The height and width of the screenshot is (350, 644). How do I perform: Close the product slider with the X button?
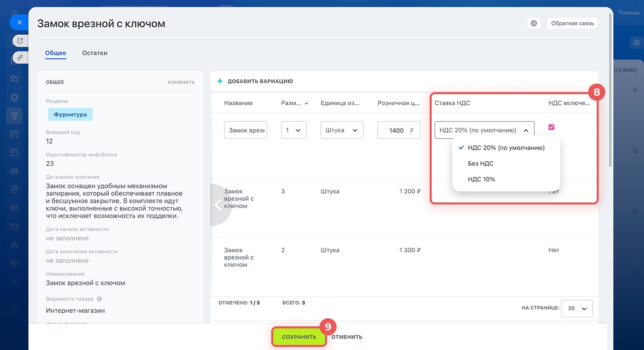[x=19, y=23]
